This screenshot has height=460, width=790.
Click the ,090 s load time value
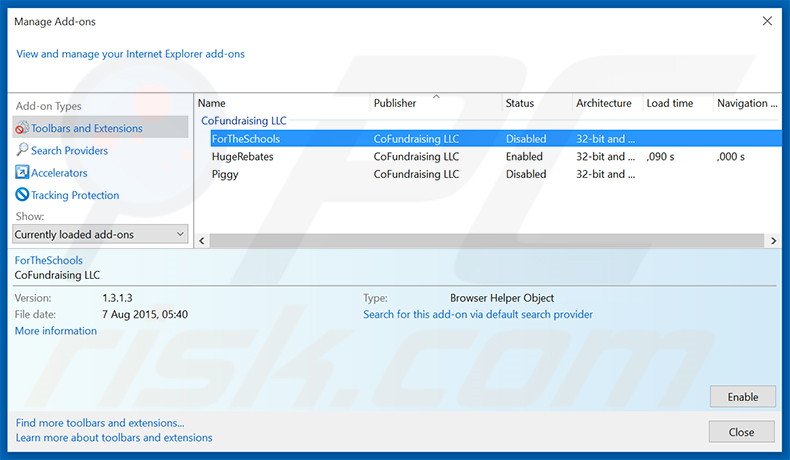point(661,157)
